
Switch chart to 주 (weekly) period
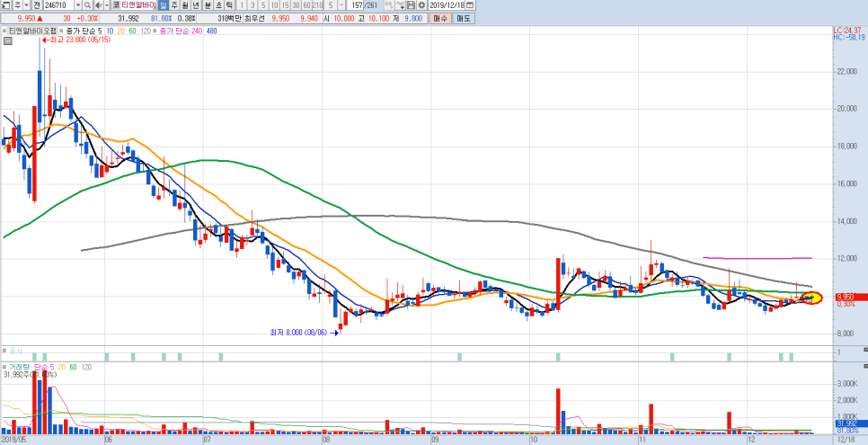[x=174, y=5]
